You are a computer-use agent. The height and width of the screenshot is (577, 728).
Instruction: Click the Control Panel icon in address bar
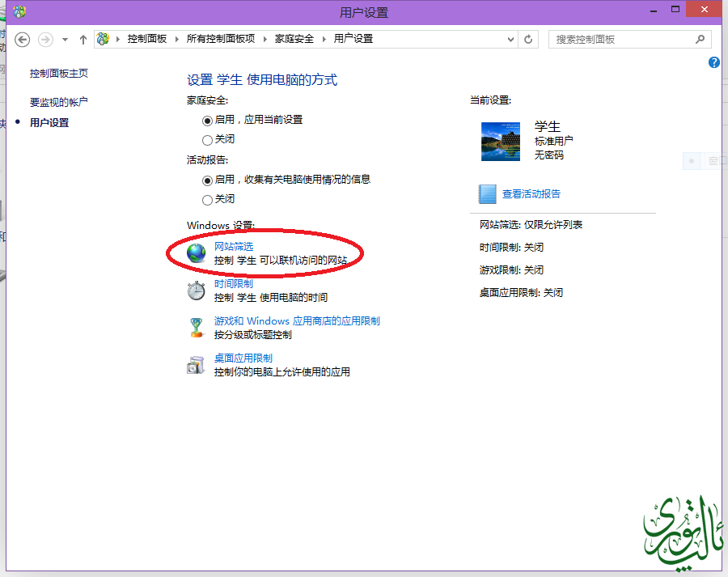[103, 39]
